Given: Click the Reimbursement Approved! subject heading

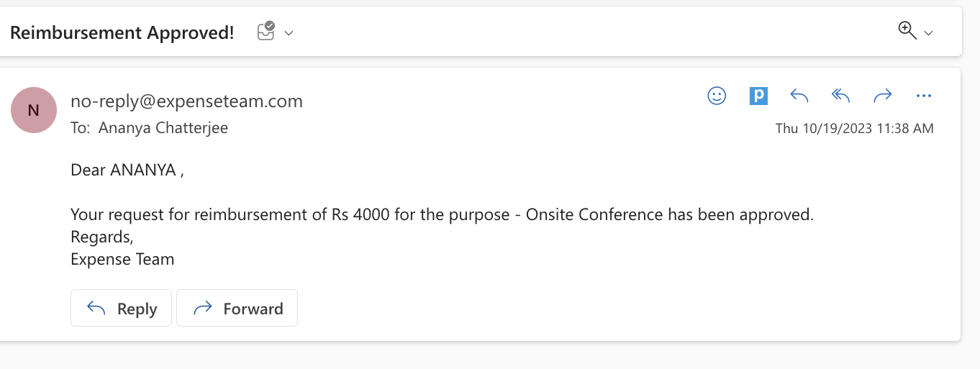Looking at the screenshot, I should [122, 32].
